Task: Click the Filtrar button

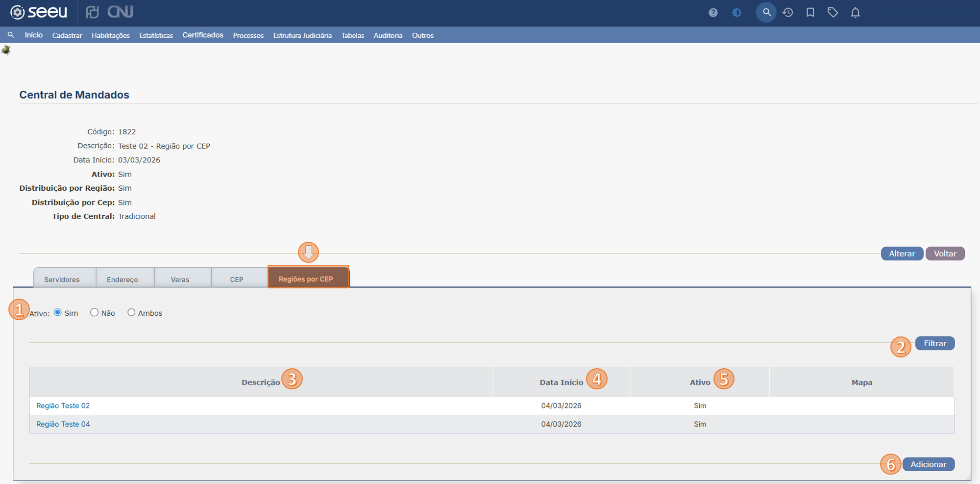Action: (935, 343)
